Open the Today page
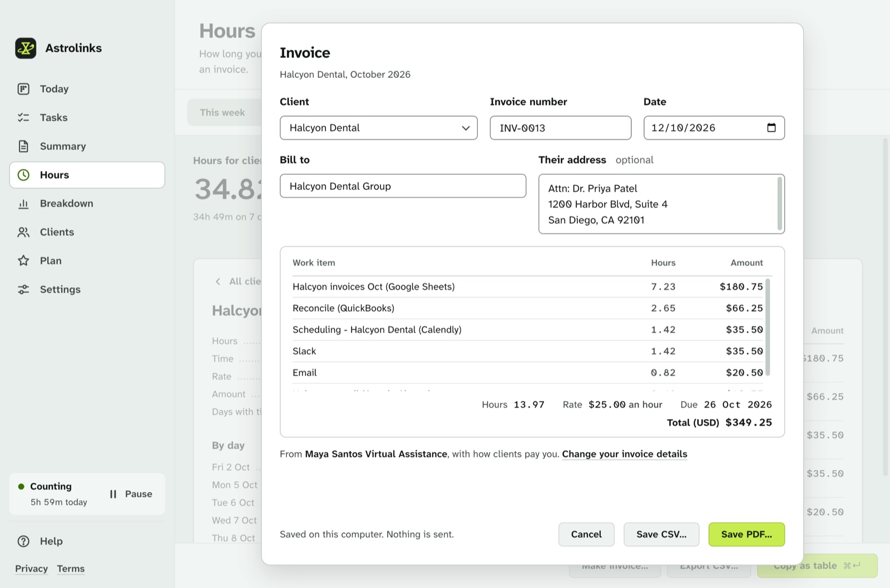The height and width of the screenshot is (588, 890). click(87, 89)
